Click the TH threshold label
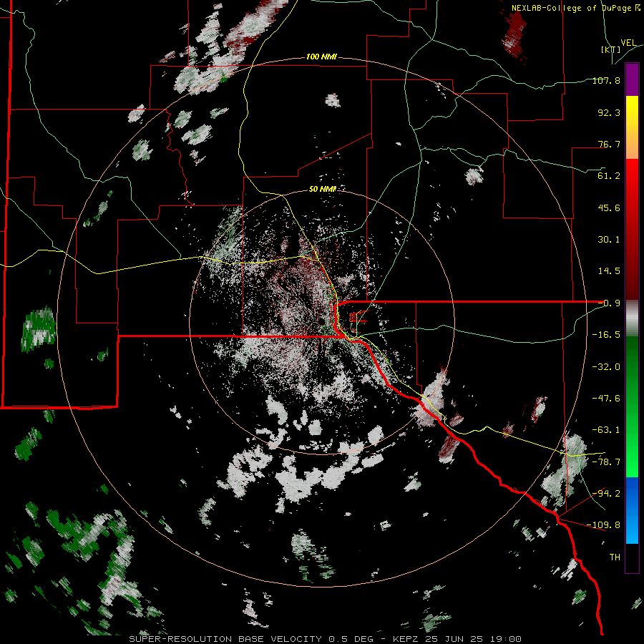 tap(615, 557)
